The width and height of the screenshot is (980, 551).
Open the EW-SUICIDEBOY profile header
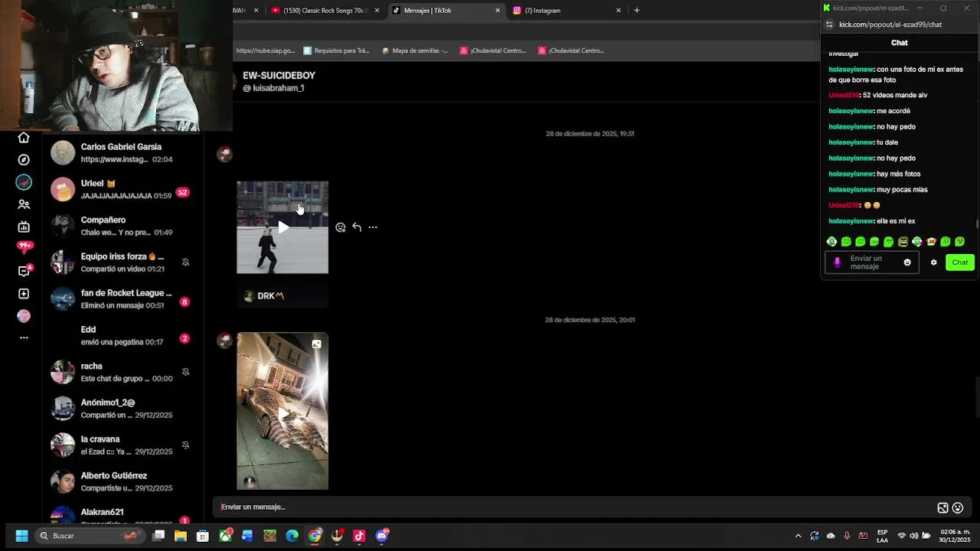[279, 81]
